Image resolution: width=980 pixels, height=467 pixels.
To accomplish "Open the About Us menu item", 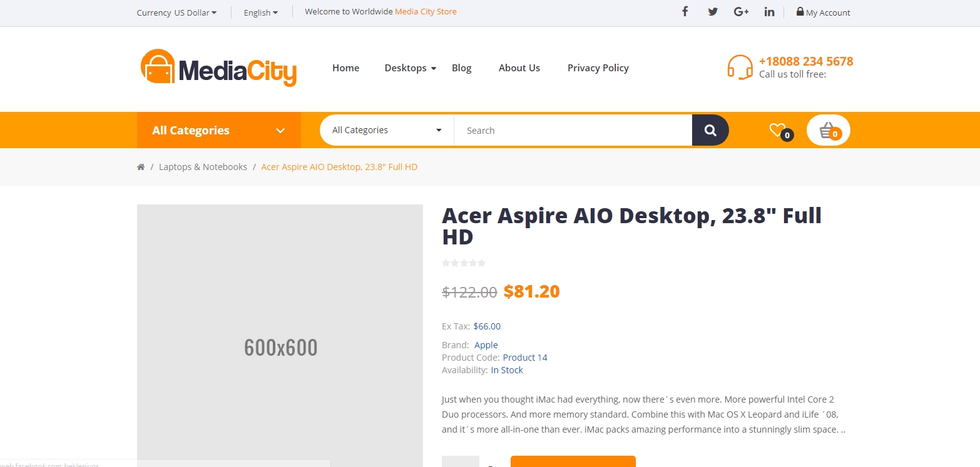I will tap(519, 68).
